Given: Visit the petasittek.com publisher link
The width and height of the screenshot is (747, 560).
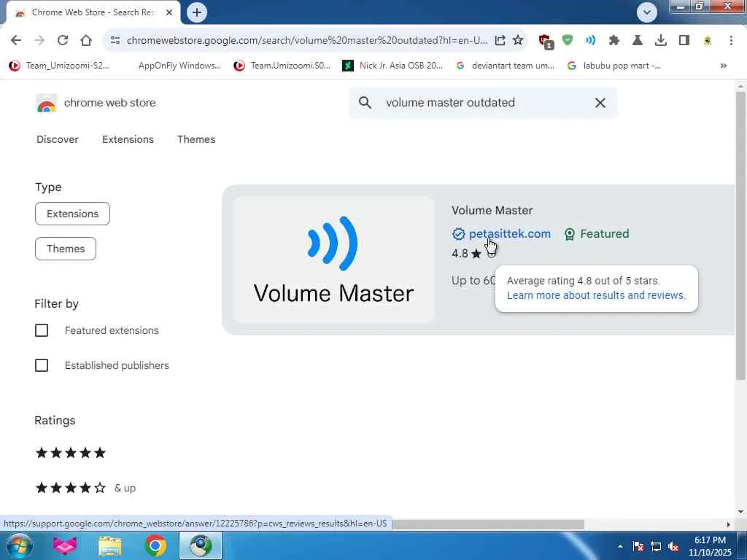Looking at the screenshot, I should pyautogui.click(x=509, y=234).
